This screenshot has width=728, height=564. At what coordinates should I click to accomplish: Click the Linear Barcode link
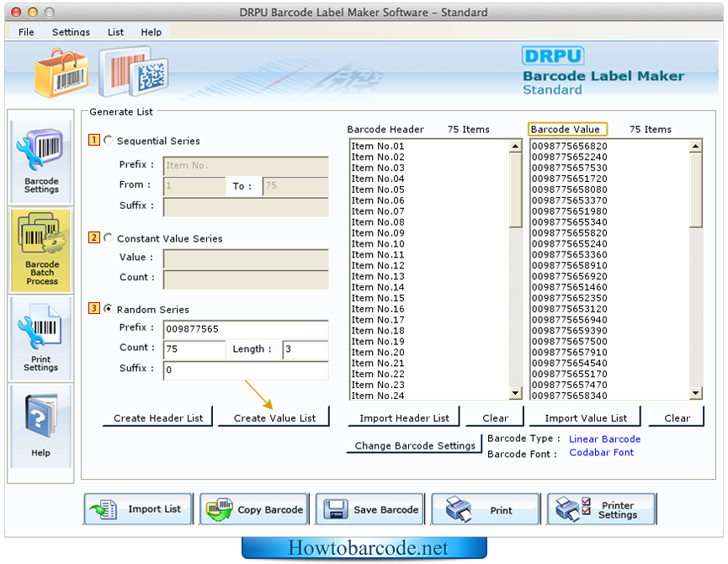point(604,439)
